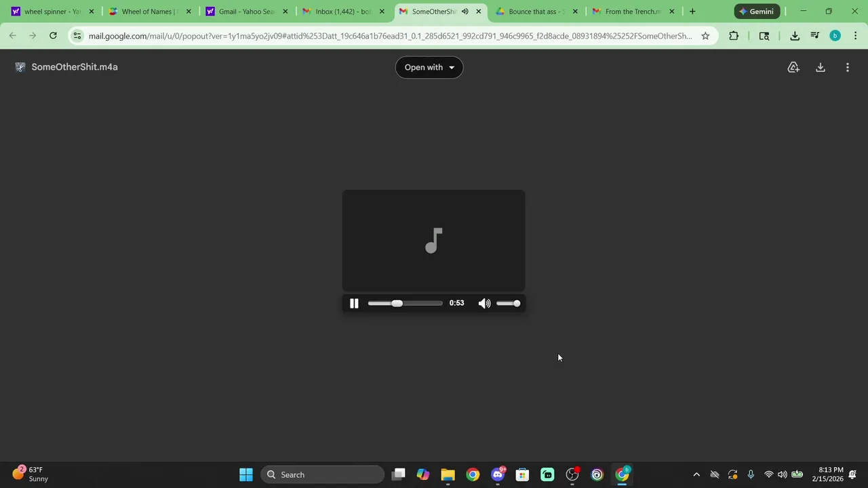Download the SomeOtherShit.m4a file
Viewport: 868px width, 488px height.
(821, 67)
